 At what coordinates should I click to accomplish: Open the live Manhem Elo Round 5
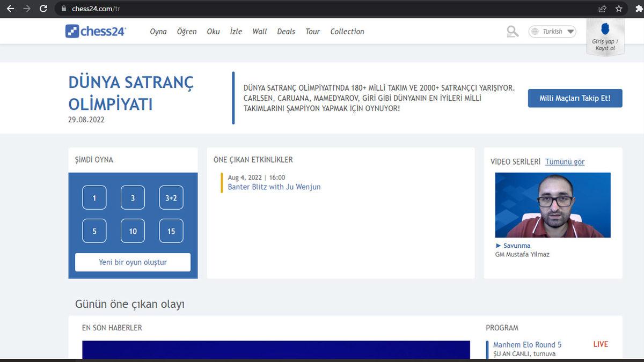tap(526, 344)
